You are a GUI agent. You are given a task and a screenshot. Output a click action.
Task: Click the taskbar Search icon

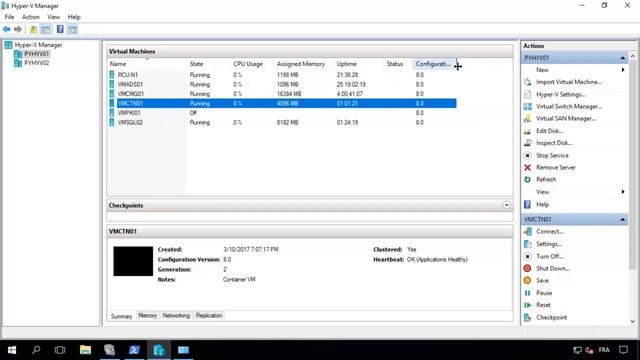pos(36,350)
